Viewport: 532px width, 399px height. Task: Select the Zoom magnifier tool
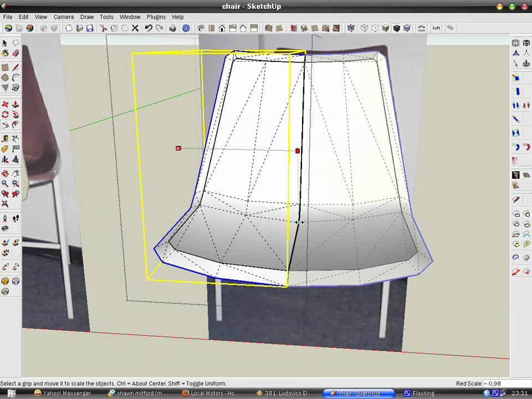(5, 183)
